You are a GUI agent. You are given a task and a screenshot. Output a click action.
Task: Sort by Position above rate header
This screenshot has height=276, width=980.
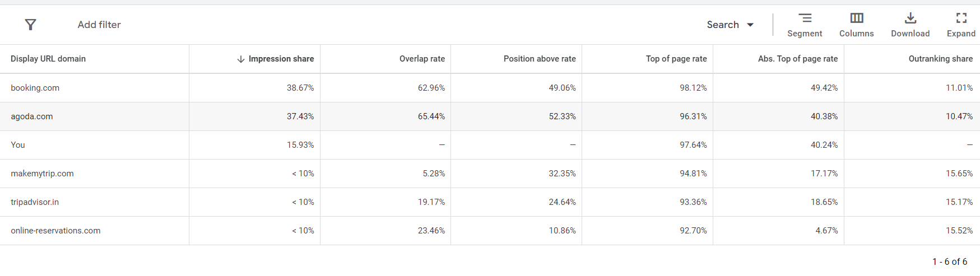pyautogui.click(x=540, y=59)
